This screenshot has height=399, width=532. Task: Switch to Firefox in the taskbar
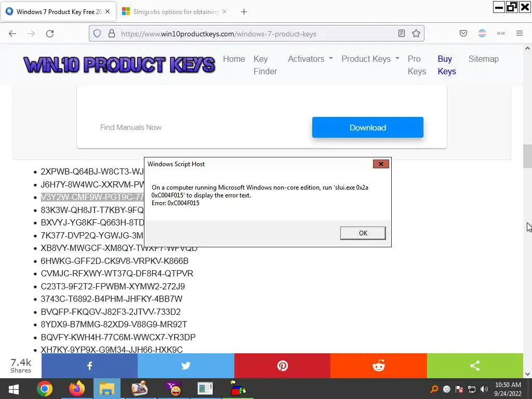click(77, 389)
